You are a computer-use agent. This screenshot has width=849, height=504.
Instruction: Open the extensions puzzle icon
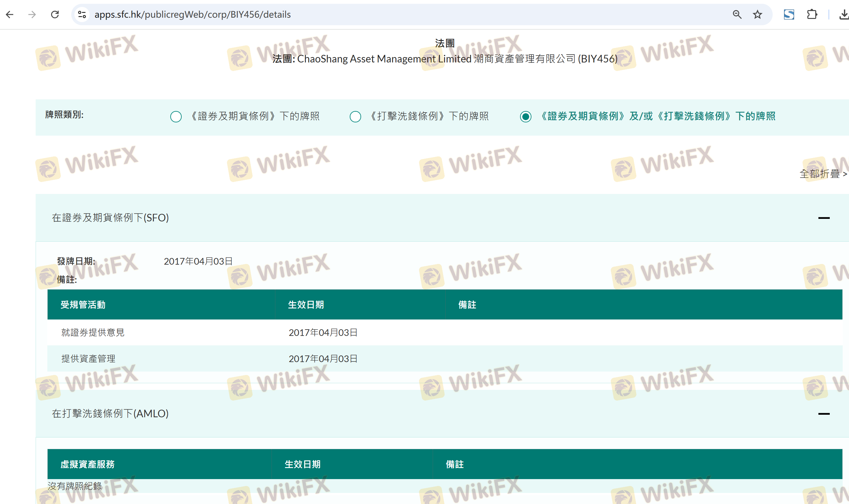[812, 15]
